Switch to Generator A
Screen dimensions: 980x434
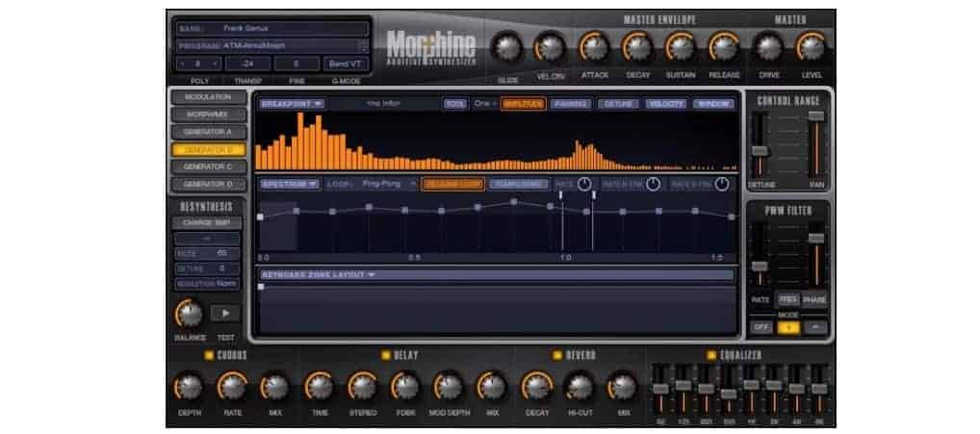point(209,133)
